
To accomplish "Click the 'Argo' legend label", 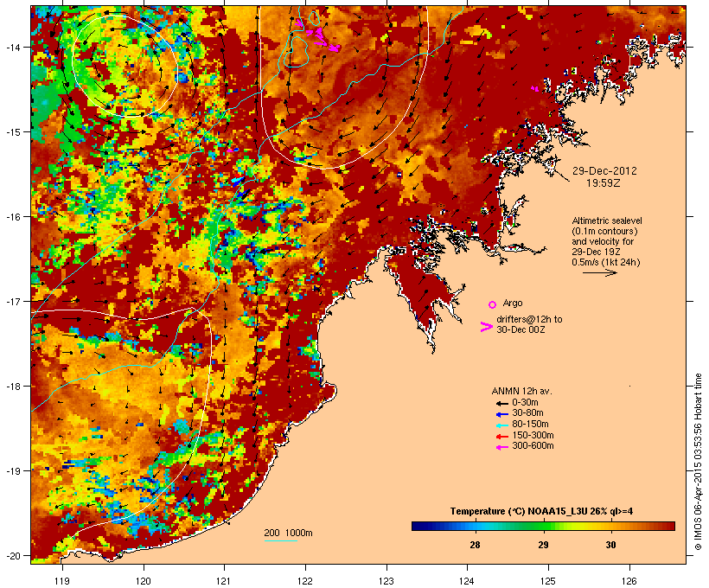I will tap(513, 303).
